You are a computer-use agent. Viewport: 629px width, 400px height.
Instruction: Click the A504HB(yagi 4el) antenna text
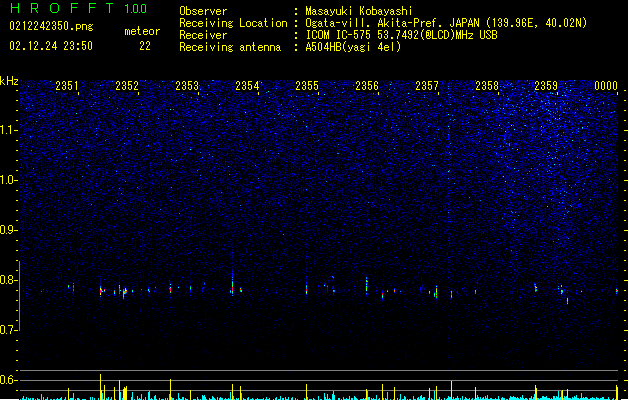point(353,47)
